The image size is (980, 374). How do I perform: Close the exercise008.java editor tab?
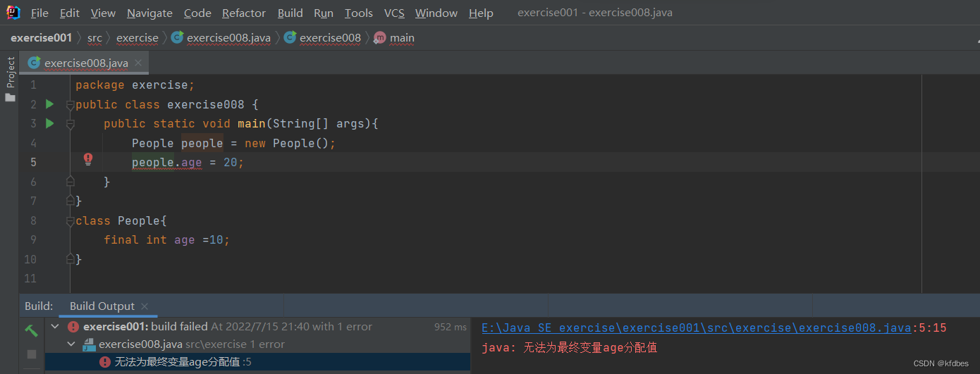pyautogui.click(x=138, y=63)
